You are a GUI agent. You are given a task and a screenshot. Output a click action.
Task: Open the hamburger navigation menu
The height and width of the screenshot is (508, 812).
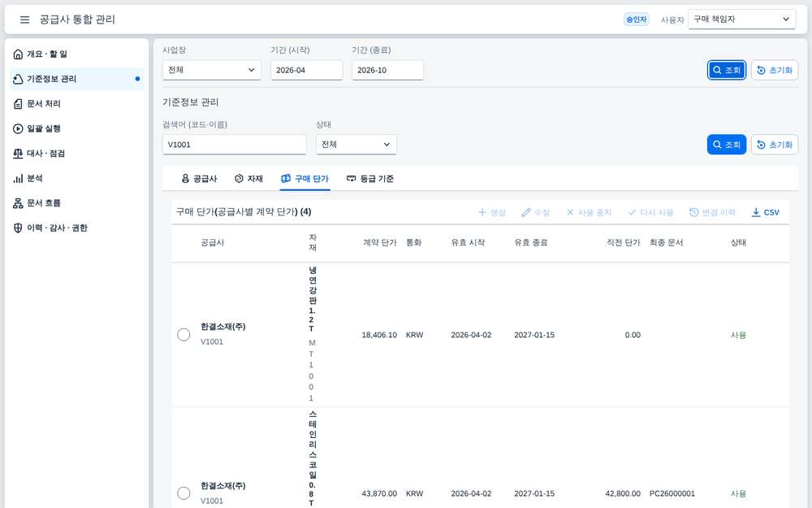tap(24, 20)
